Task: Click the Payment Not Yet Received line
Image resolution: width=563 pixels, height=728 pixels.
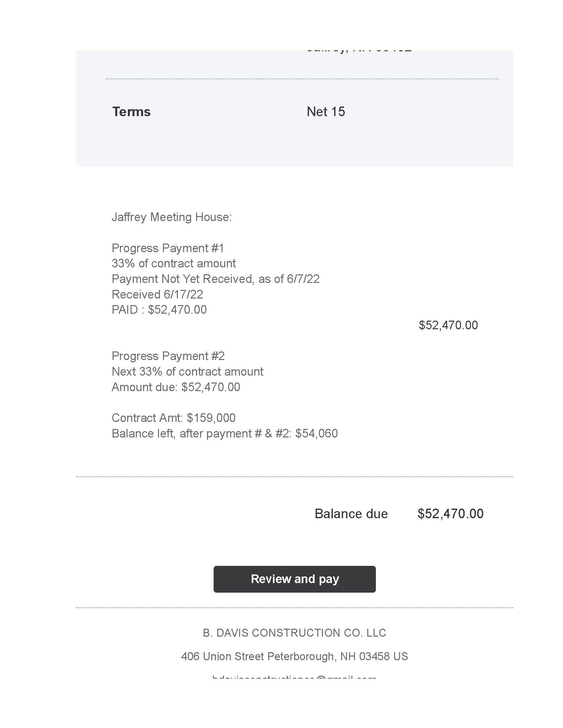Action: [216, 279]
